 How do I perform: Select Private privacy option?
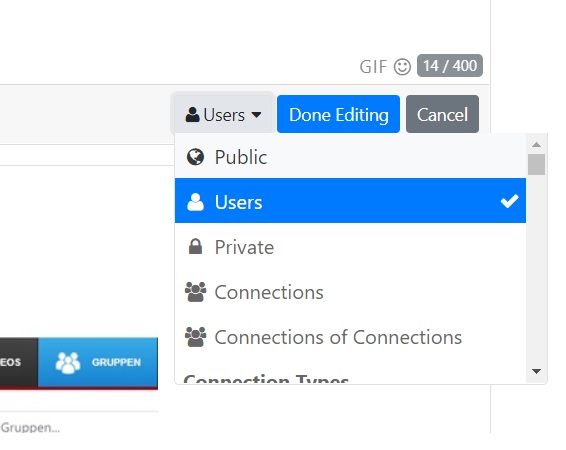pyautogui.click(x=350, y=247)
